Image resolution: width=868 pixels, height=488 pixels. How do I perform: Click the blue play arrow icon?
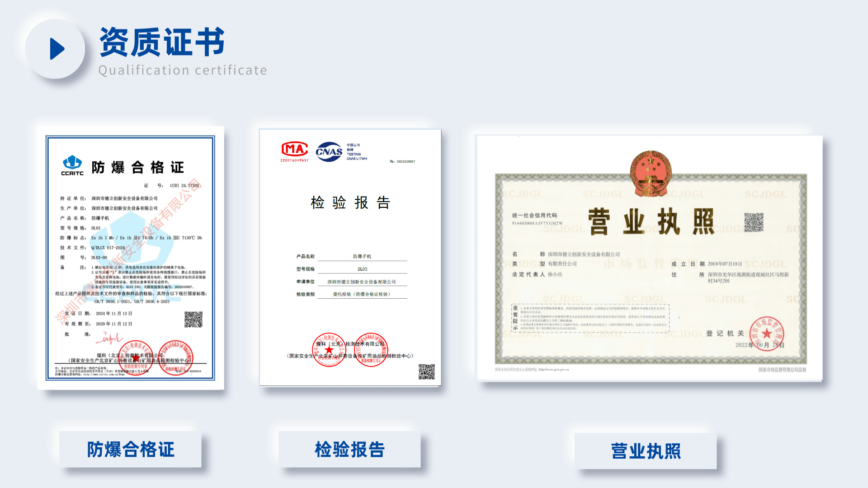[57, 49]
